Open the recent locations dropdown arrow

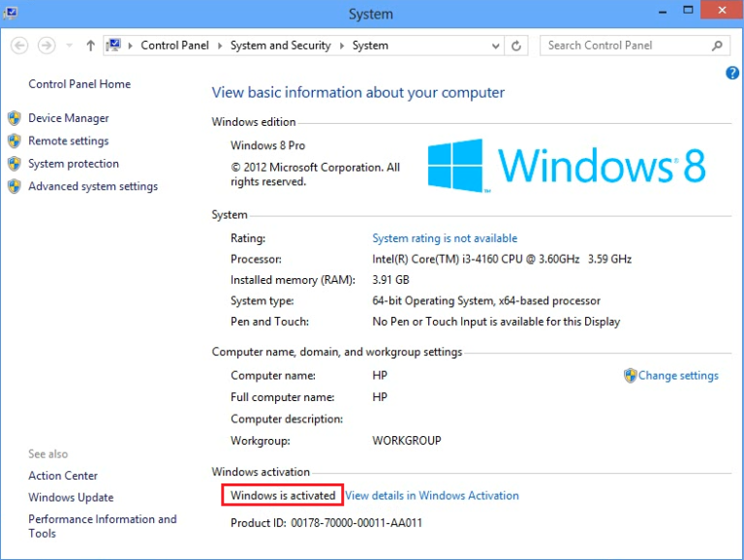(x=70, y=46)
